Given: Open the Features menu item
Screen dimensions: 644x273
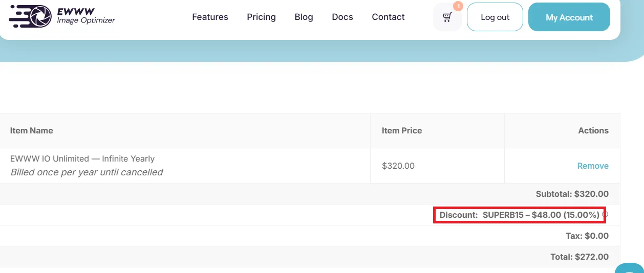Looking at the screenshot, I should [x=210, y=17].
